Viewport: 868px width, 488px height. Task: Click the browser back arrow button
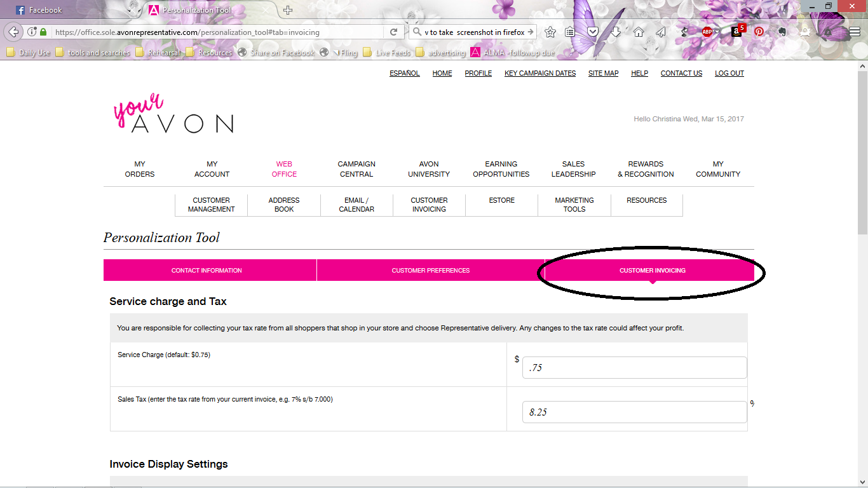click(x=13, y=32)
